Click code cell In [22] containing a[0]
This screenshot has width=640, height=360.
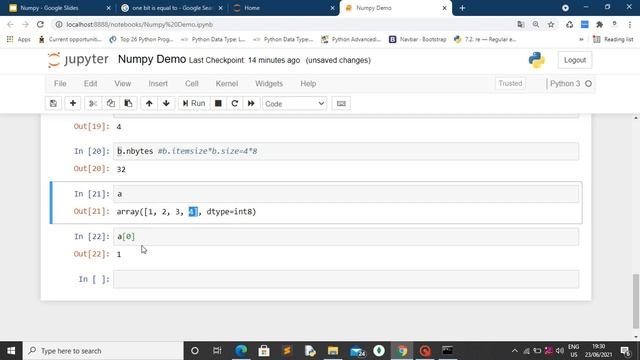pyautogui.click(x=346, y=237)
